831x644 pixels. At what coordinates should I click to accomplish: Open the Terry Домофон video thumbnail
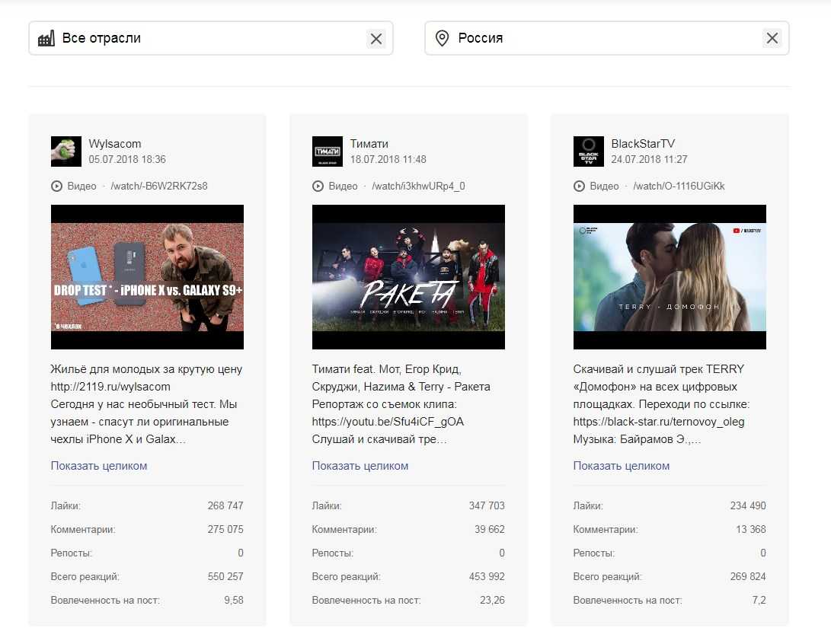click(670, 277)
